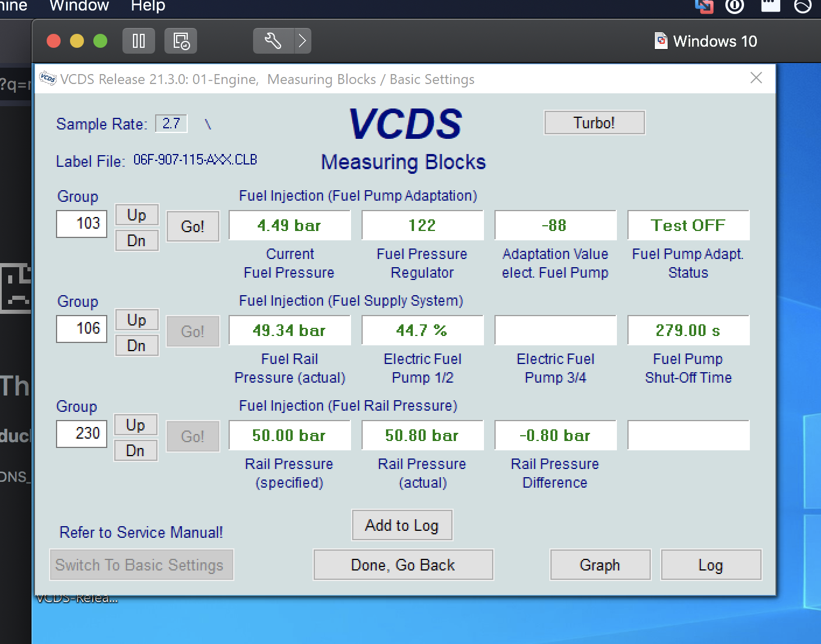
Task: Click Done, Go Back
Action: [403, 565]
